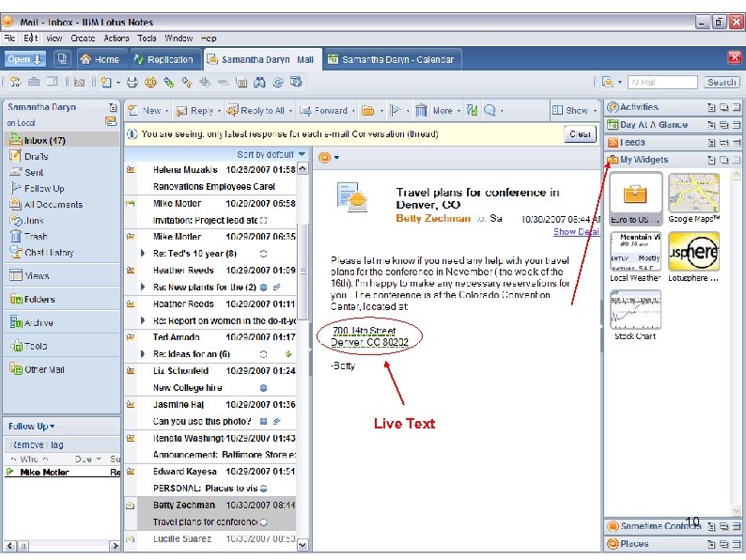Image resolution: width=746 pixels, height=560 pixels.
Task: Switch to the Home tab
Action: pyautogui.click(x=100, y=59)
